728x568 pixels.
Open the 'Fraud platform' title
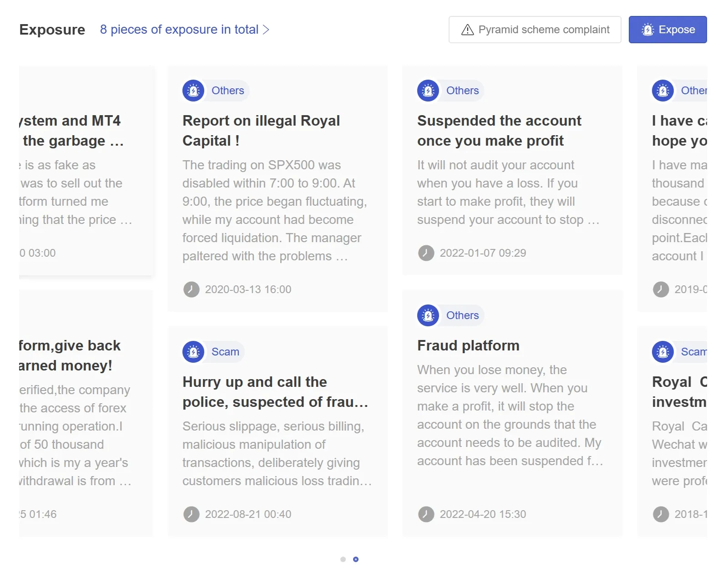tap(468, 345)
